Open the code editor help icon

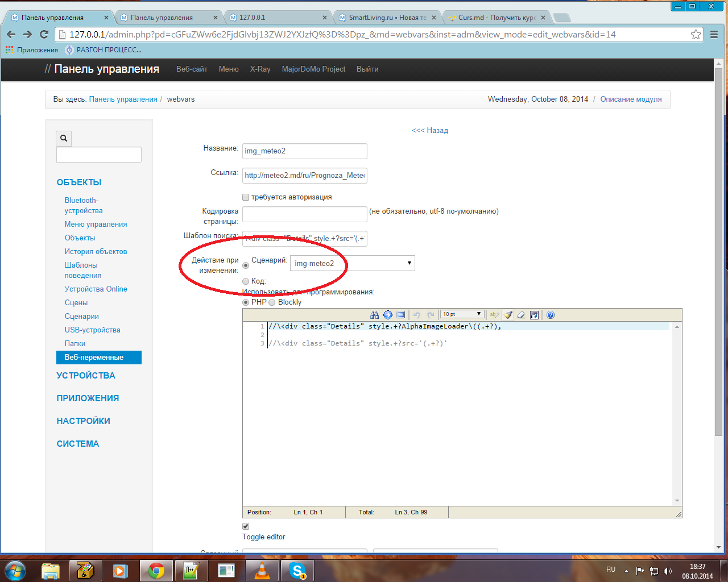pyautogui.click(x=551, y=315)
